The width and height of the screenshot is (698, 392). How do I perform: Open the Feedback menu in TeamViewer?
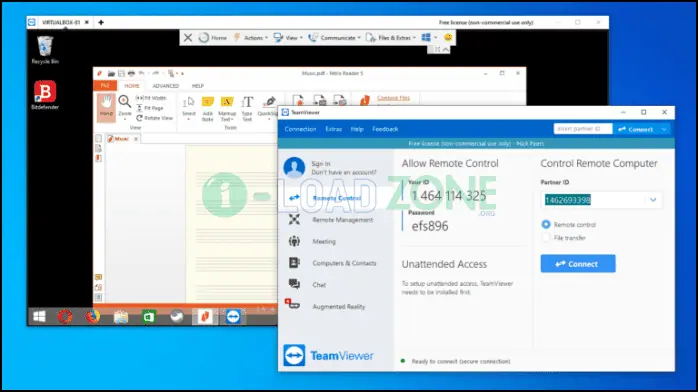pyautogui.click(x=385, y=129)
